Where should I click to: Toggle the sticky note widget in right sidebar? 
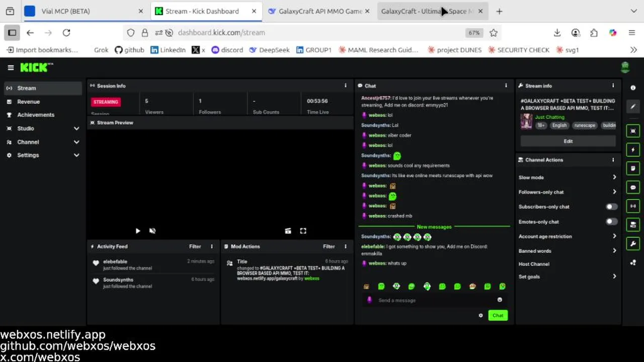[x=633, y=168]
